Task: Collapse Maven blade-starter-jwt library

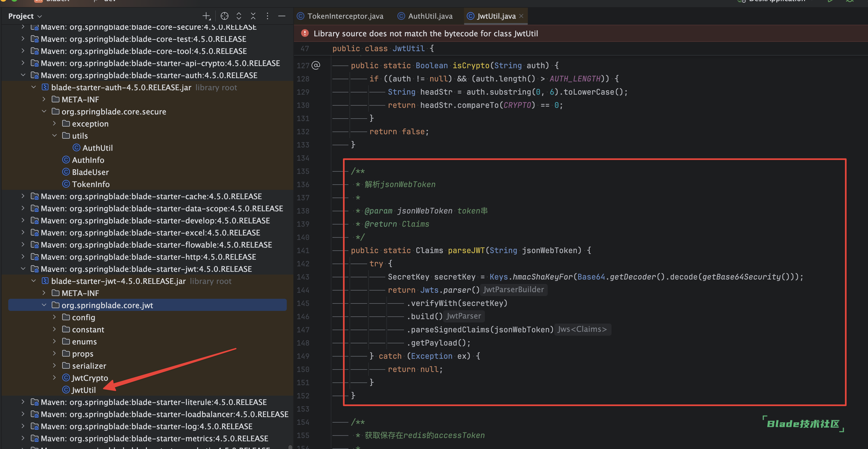Action: coord(23,269)
